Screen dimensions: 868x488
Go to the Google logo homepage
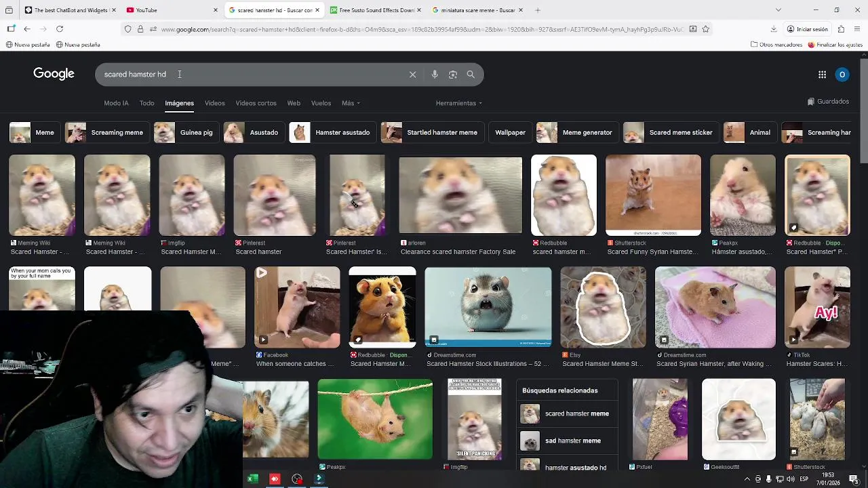(x=54, y=74)
